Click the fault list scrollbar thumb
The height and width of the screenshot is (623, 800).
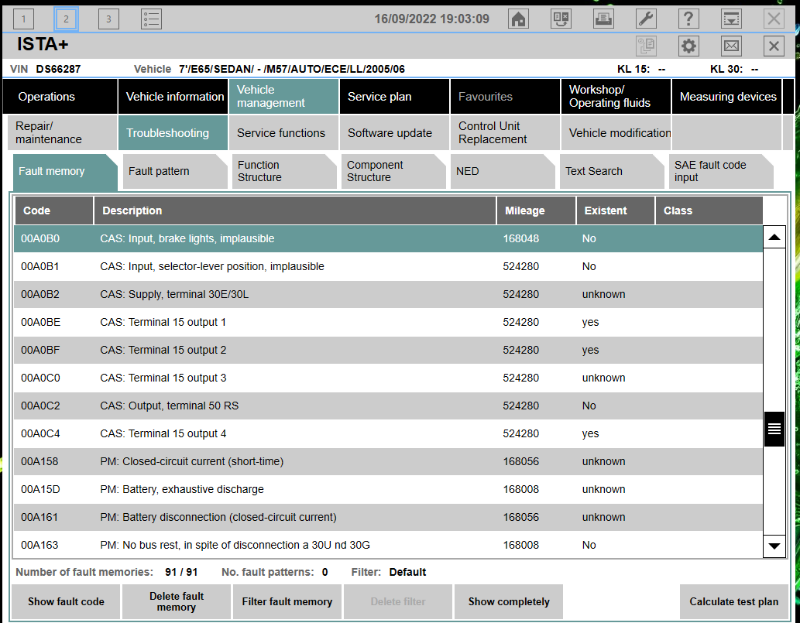[x=774, y=429]
